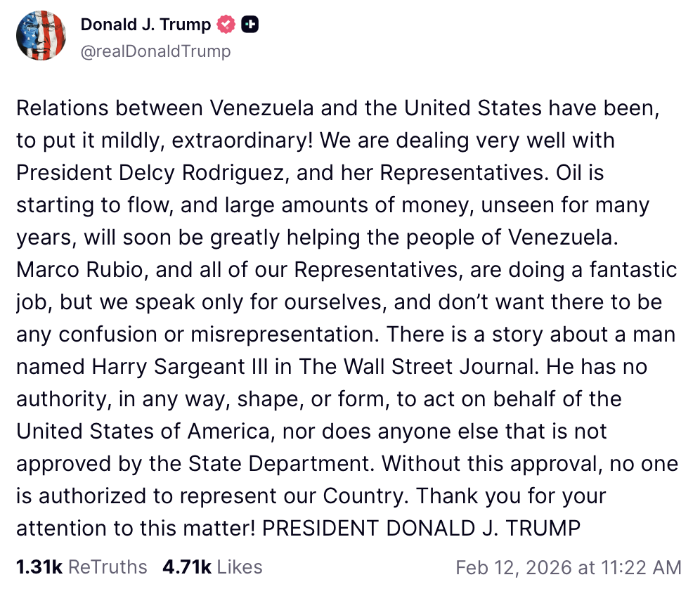Screen dimensions: 700x589
Task: Click the @realDonaldTrump handle
Action: 155,51
